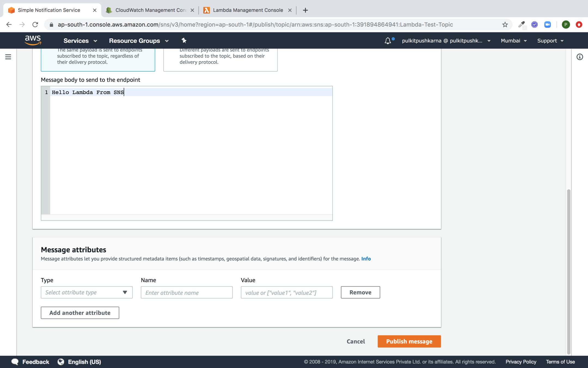Reload the page using refresh icon
The width and height of the screenshot is (588, 368).
click(35, 25)
